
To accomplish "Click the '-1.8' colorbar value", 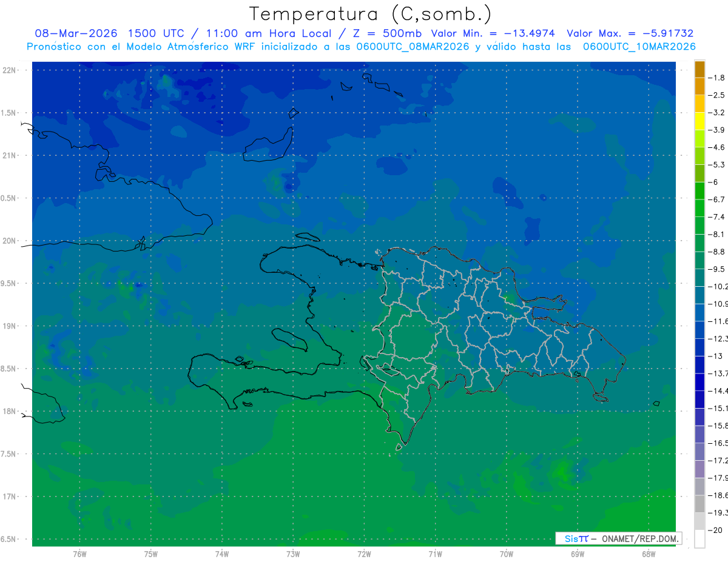I will [717, 78].
